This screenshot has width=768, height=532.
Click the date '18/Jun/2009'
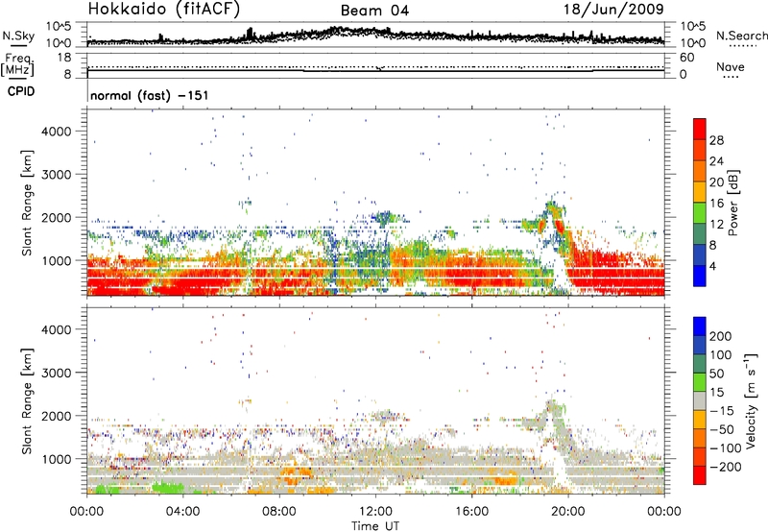[x=613, y=9]
